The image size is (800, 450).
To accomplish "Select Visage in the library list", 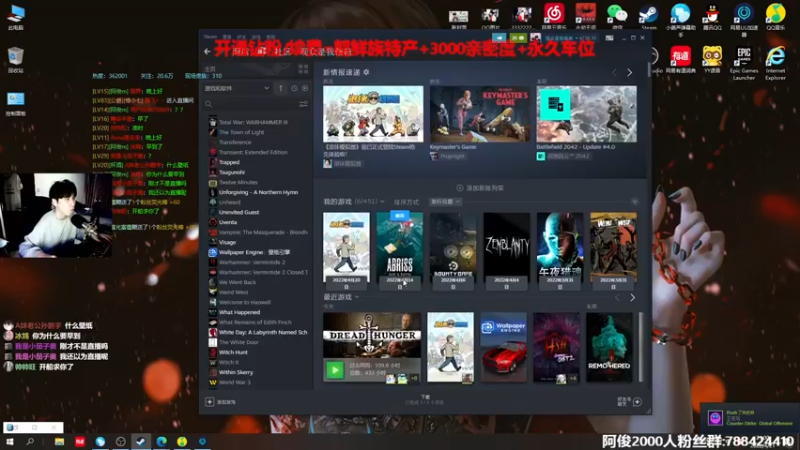I will pyautogui.click(x=227, y=242).
